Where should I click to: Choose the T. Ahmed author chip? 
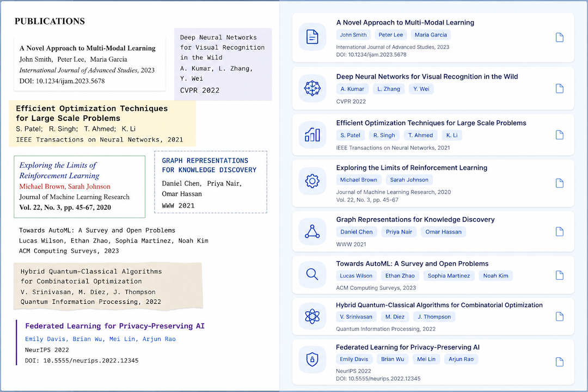click(x=420, y=136)
